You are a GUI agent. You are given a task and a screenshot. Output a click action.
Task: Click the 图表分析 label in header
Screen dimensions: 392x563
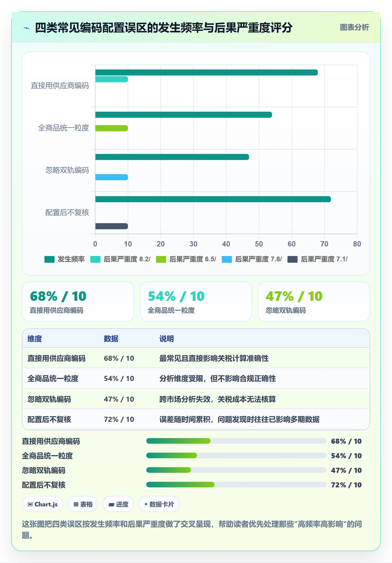point(354,27)
